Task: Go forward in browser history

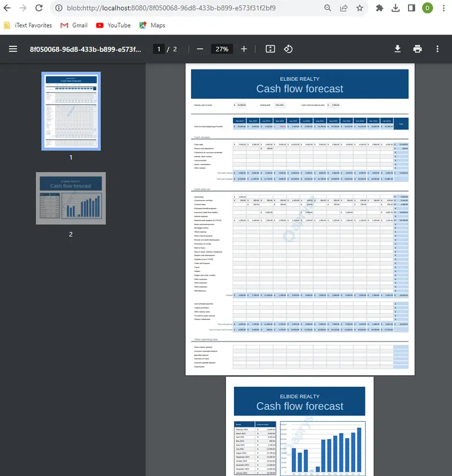Action: (x=23, y=8)
